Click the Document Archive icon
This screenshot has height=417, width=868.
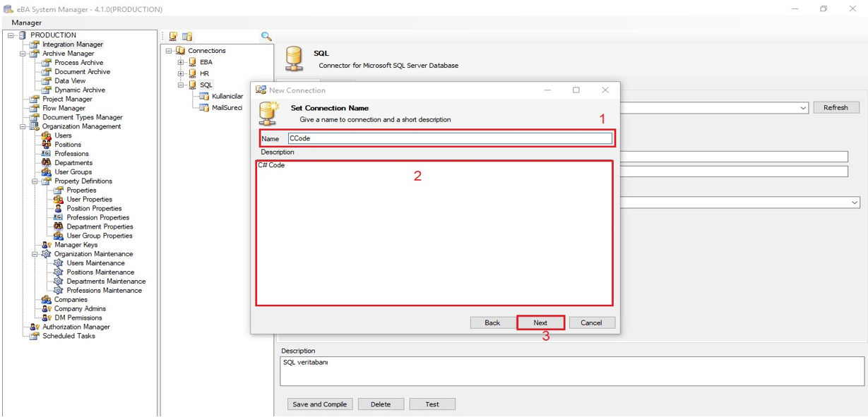46,72
